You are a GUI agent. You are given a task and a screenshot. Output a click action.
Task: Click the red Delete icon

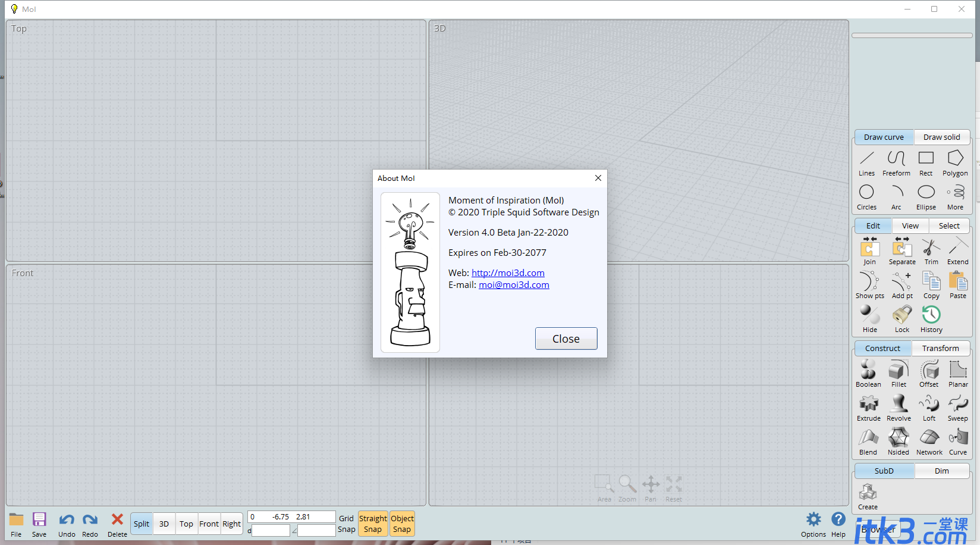(117, 524)
